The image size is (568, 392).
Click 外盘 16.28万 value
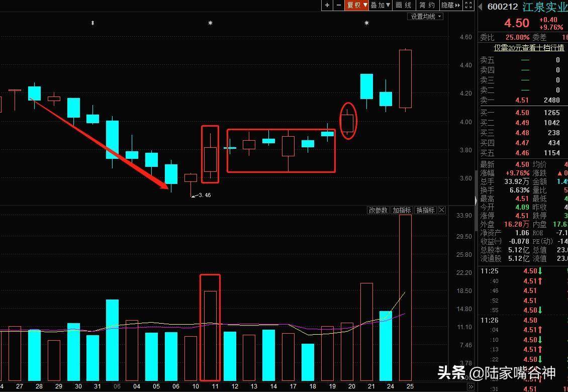[517, 224]
